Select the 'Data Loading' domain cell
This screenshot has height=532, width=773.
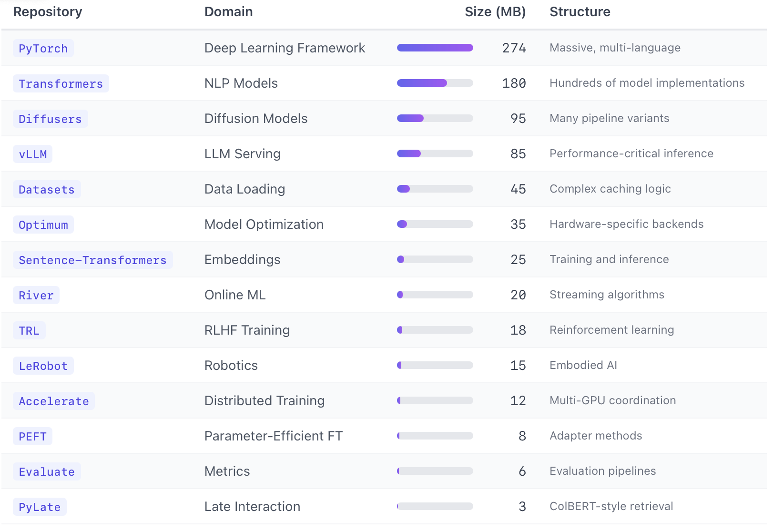(x=245, y=189)
